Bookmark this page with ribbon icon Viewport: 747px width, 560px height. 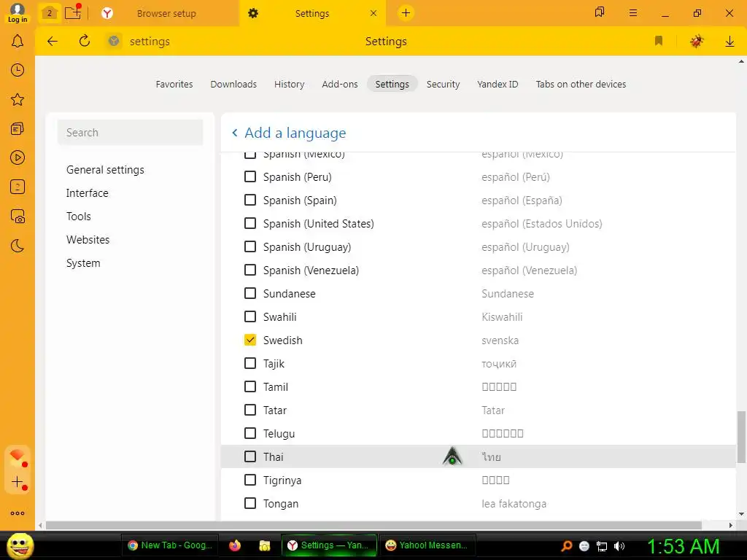pos(659,41)
